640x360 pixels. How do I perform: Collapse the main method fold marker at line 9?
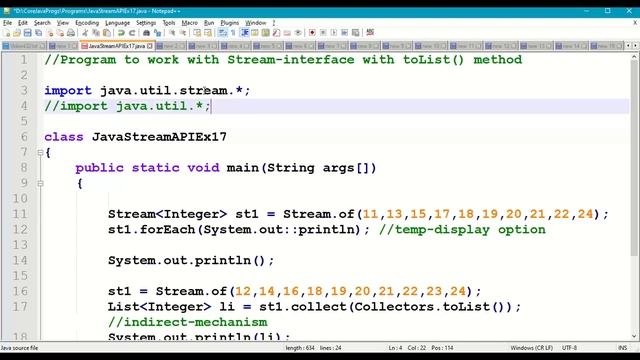(40, 184)
